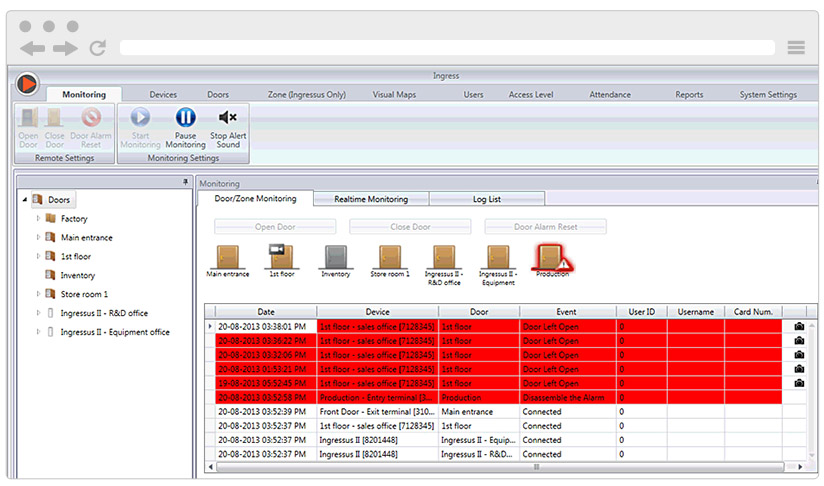Click the Close Door ribbon icon

tap(54, 118)
